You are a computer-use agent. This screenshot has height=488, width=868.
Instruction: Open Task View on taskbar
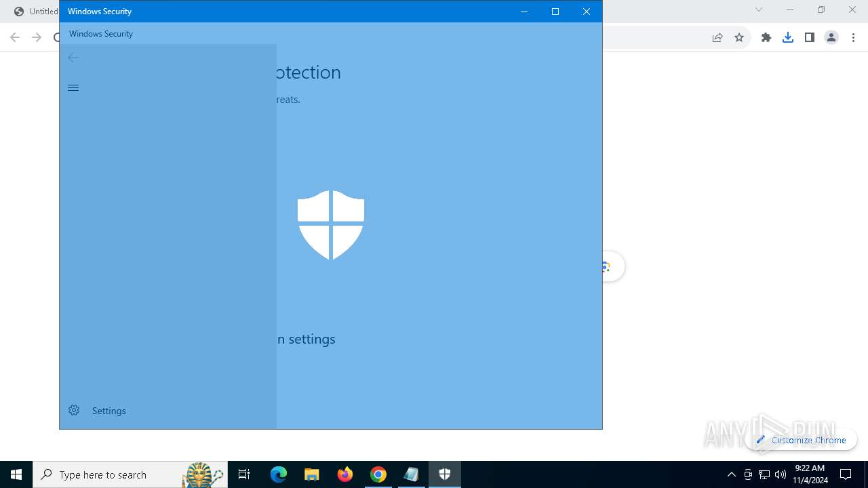point(244,474)
